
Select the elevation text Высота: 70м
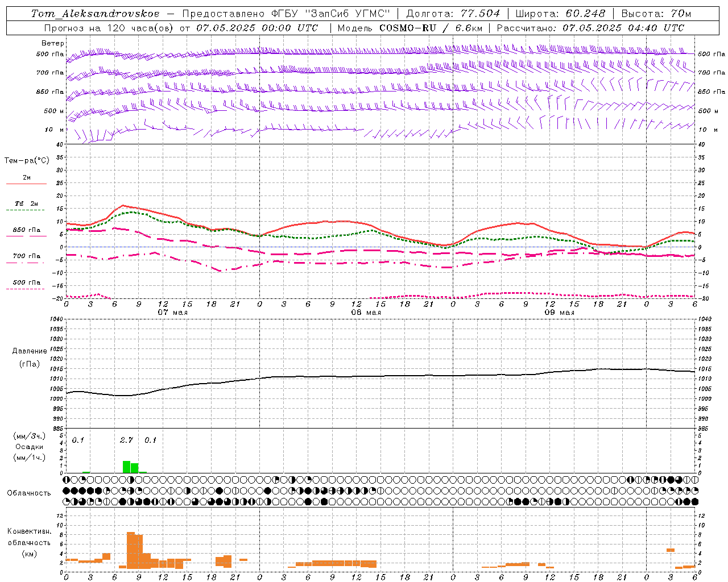pyautogui.click(x=656, y=14)
